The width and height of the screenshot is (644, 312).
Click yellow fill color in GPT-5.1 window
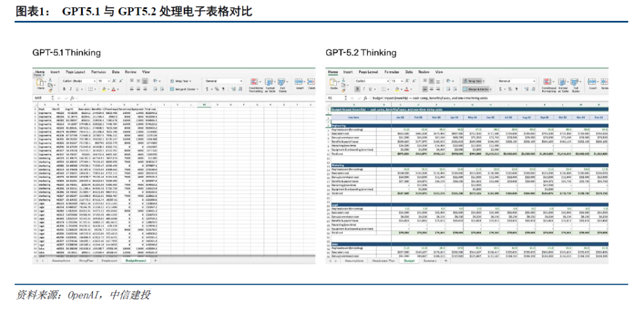(104, 89)
